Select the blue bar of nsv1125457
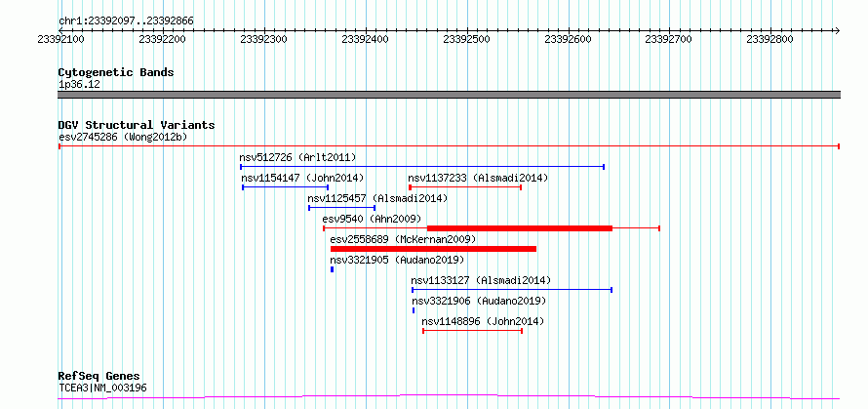 [x=341, y=208]
